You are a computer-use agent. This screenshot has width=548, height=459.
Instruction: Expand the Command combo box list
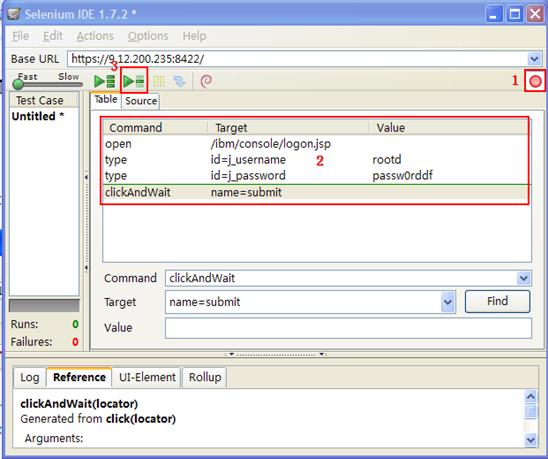(x=524, y=278)
